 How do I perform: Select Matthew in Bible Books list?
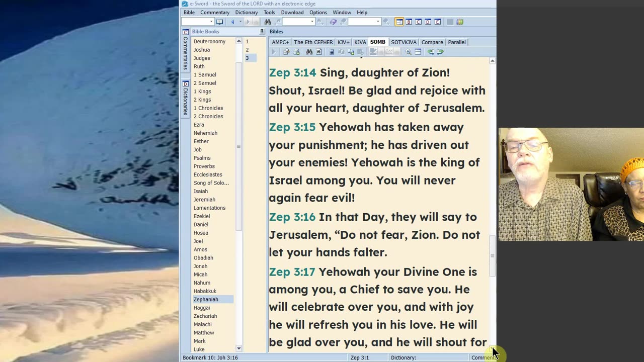coord(204,333)
